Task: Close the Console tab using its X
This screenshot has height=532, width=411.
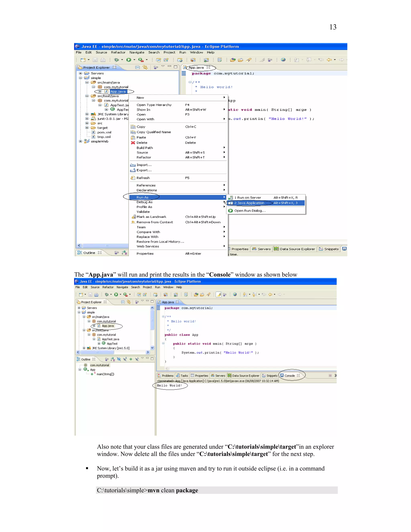Action: 298,375
